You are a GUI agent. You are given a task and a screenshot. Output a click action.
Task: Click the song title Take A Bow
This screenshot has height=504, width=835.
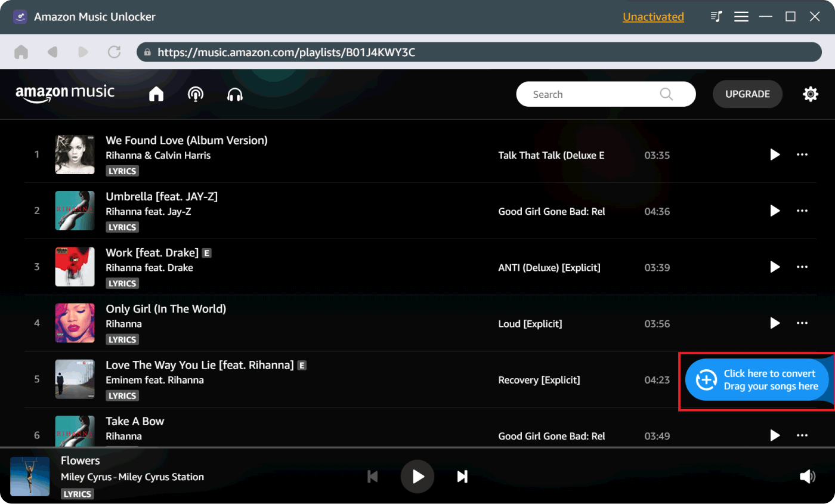coord(135,421)
